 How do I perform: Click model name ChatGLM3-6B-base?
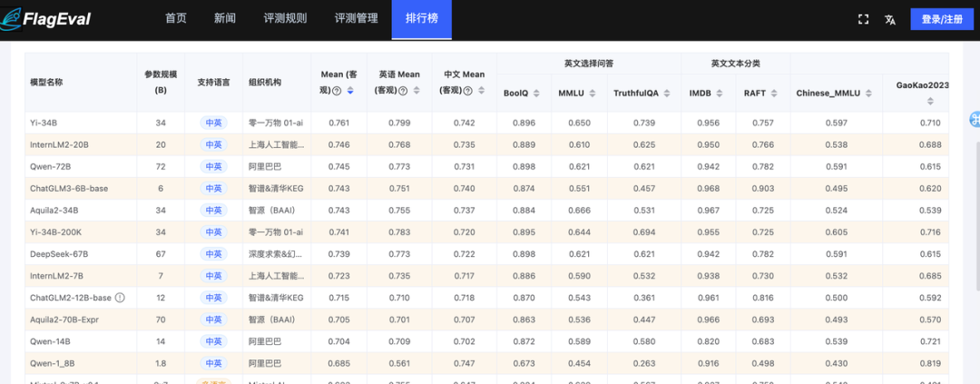[69, 188]
